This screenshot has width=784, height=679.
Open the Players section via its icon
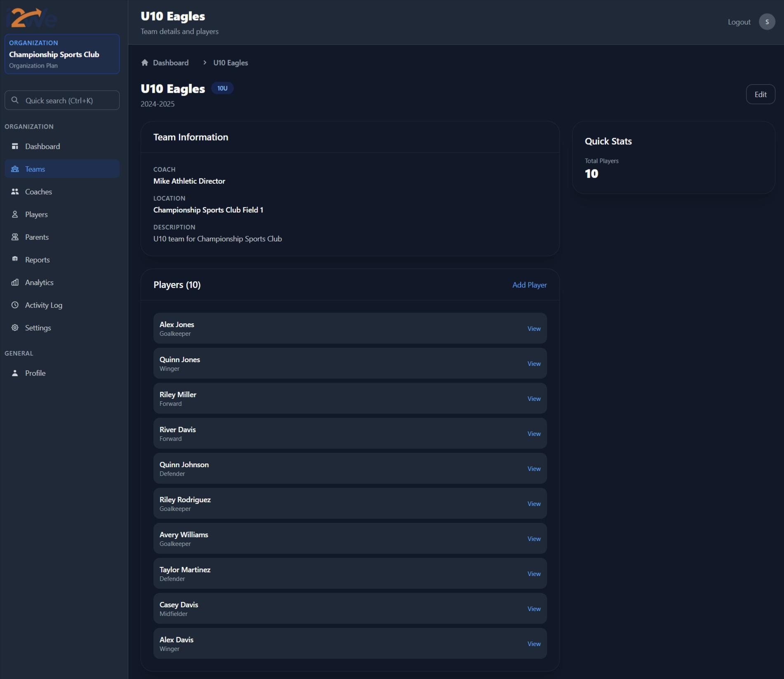(15, 214)
